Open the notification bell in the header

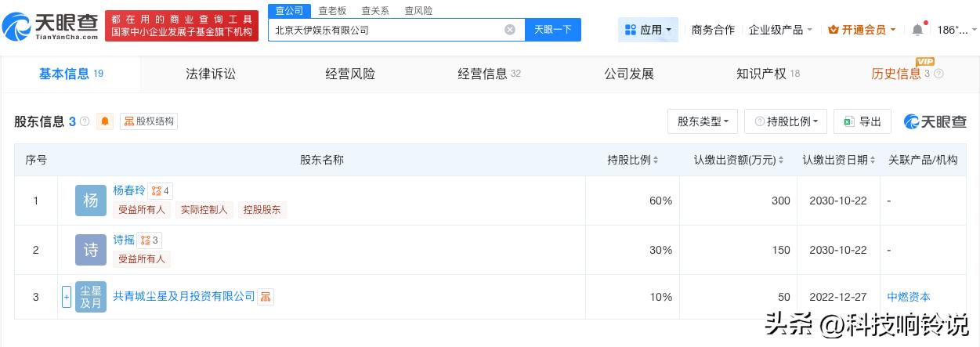(x=917, y=30)
